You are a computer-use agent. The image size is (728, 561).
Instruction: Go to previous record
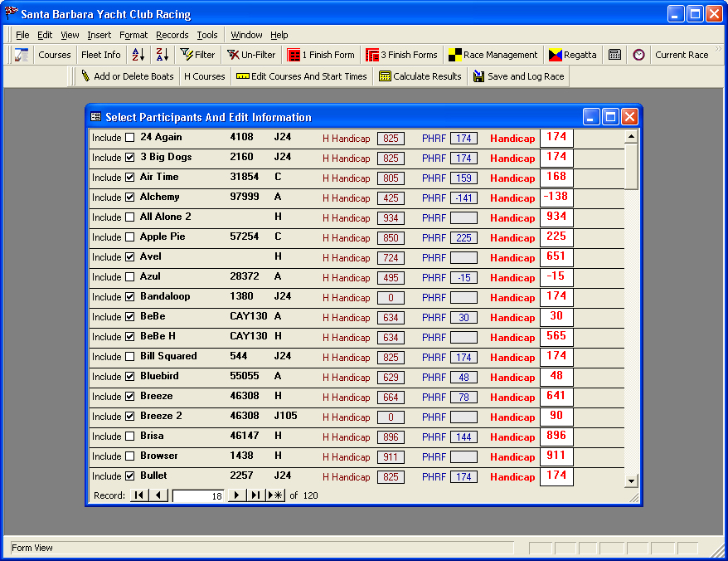click(x=158, y=495)
